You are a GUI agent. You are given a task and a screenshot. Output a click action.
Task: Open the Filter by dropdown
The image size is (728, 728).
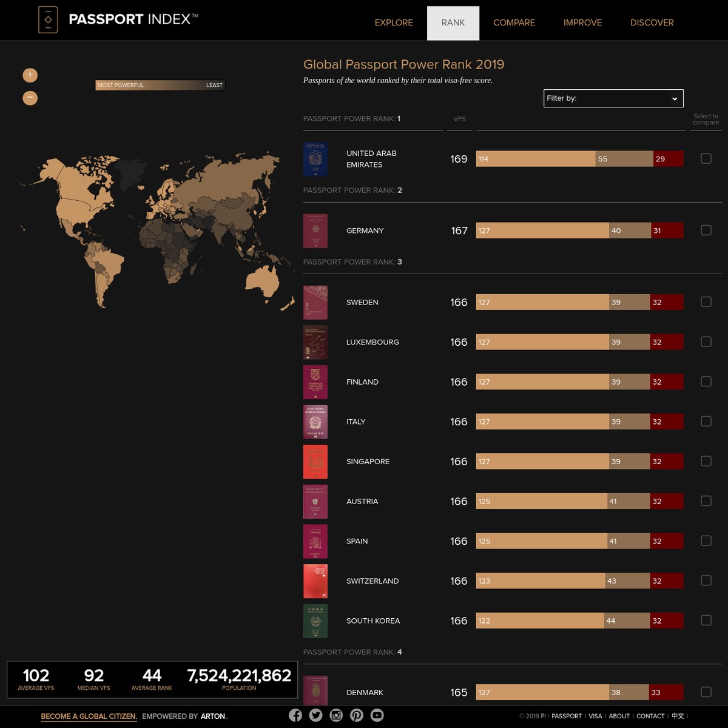click(613, 98)
